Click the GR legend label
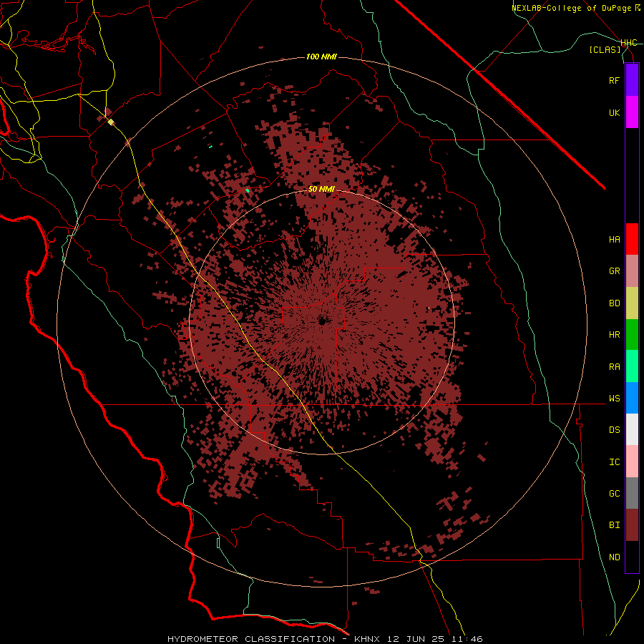 (x=615, y=271)
